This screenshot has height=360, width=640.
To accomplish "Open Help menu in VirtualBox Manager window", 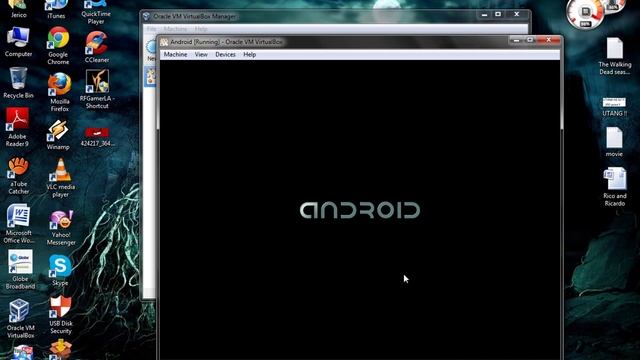I will [201, 29].
